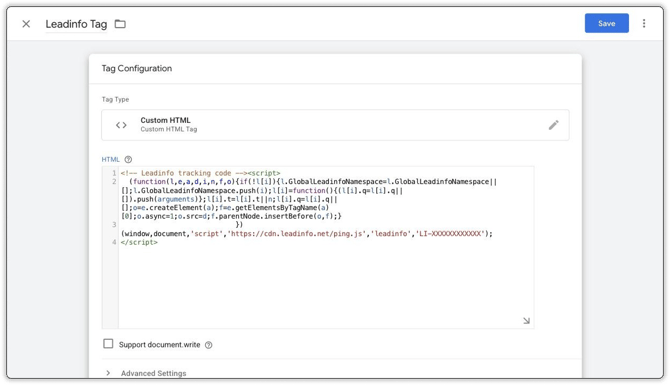The image size is (670, 385).
Task: Click the HTML field label
Action: [110, 159]
